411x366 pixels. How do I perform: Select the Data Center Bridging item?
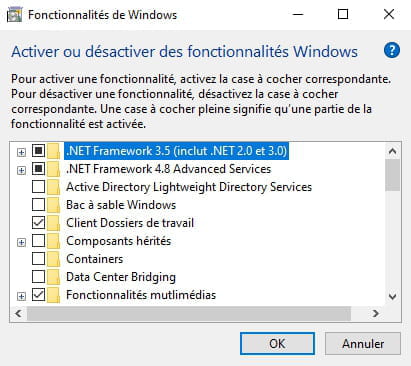[x=121, y=277]
